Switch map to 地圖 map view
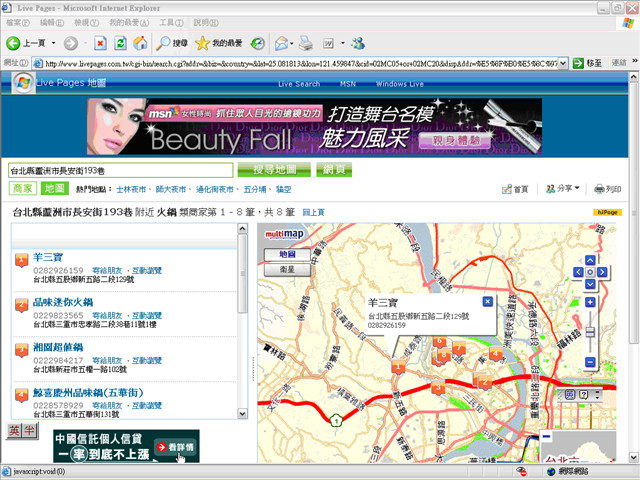 [287, 254]
